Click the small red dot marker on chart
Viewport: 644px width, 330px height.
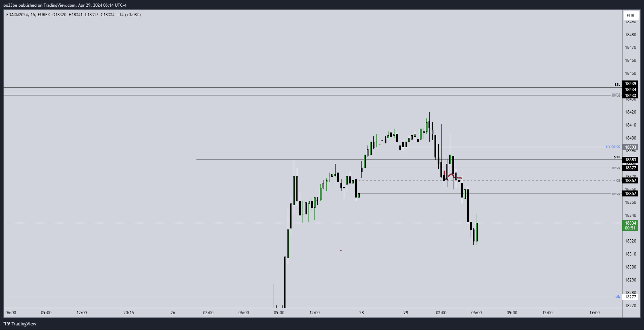click(341, 251)
